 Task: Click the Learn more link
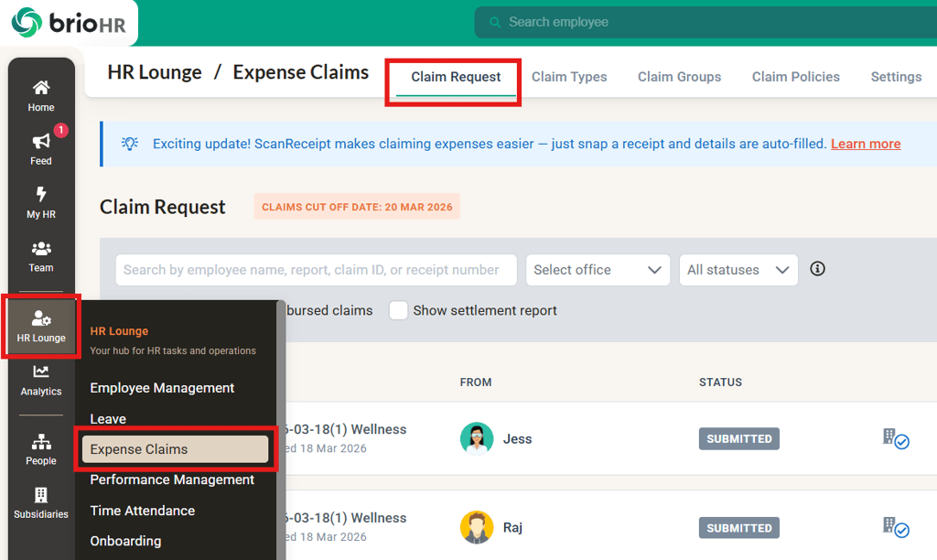click(866, 144)
